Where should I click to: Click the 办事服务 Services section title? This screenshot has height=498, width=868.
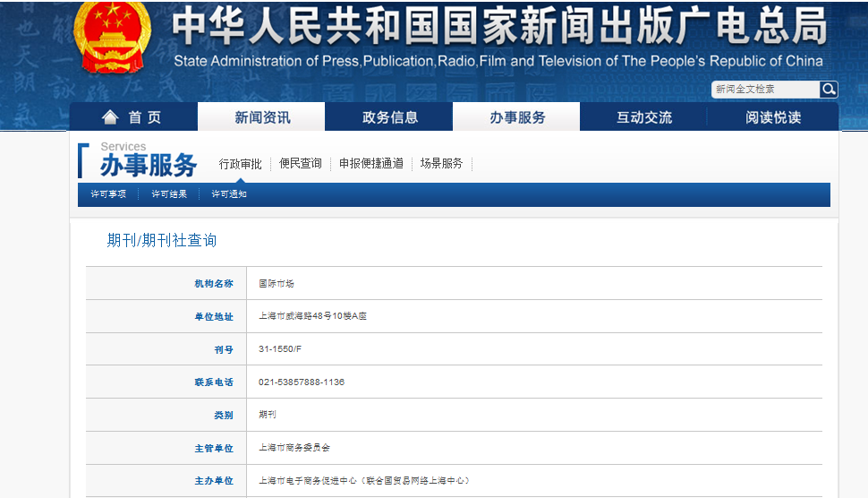148,160
